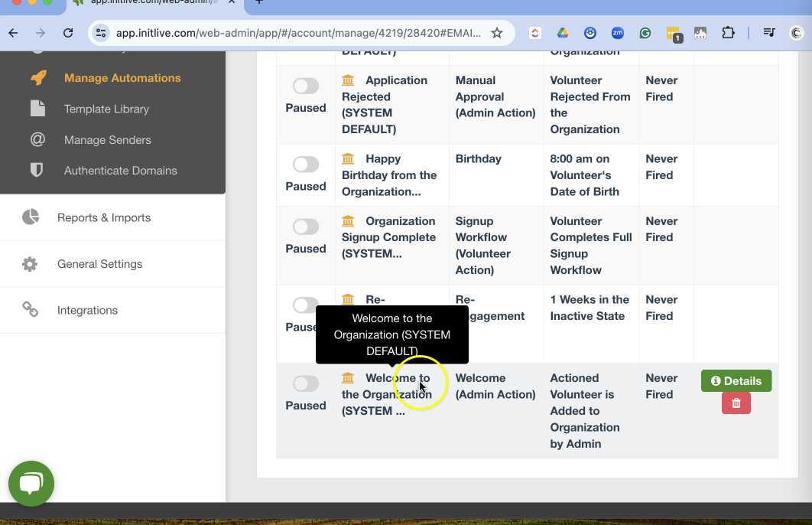Toggle the Organization Signup Complete automation

(x=306, y=227)
